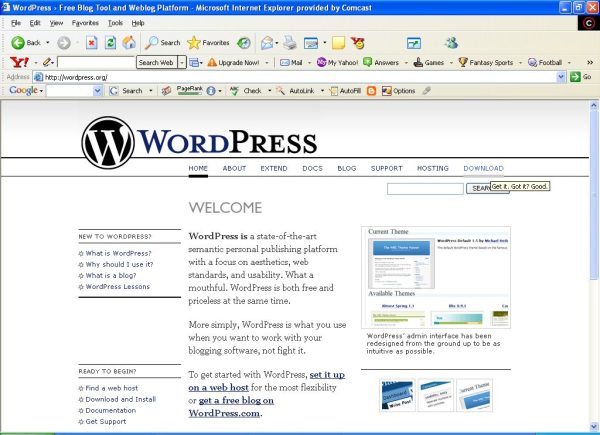Image resolution: width=600 pixels, height=435 pixels.
Task: Click the Google toolbar logo
Action: (23, 90)
